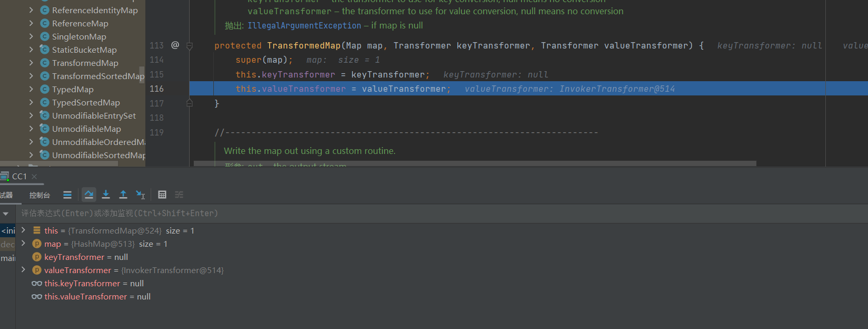
Task: Click the Step Over debug icon
Action: coord(89,195)
